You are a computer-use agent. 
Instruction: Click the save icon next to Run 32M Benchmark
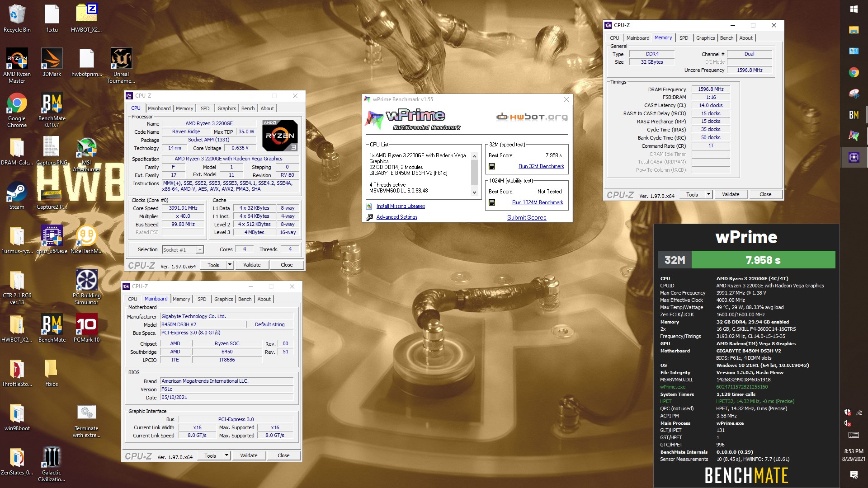click(492, 166)
